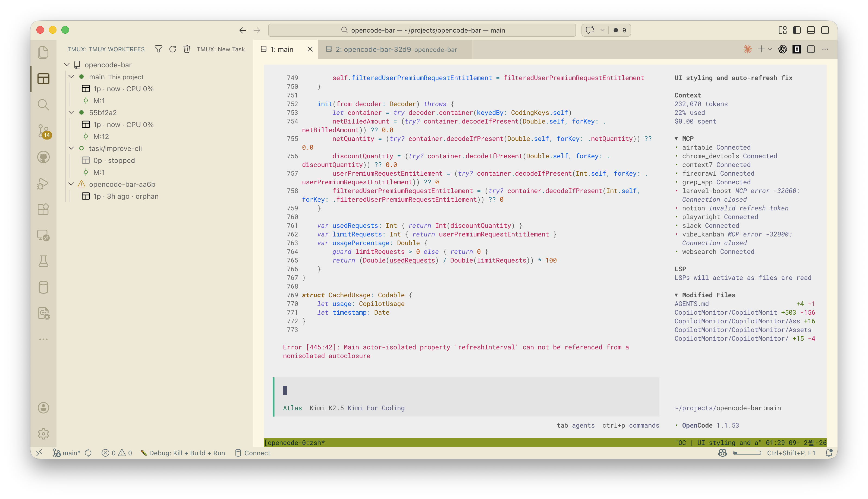
Task: Click the ChatGPT icon in the editor toolbar
Action: [783, 49]
